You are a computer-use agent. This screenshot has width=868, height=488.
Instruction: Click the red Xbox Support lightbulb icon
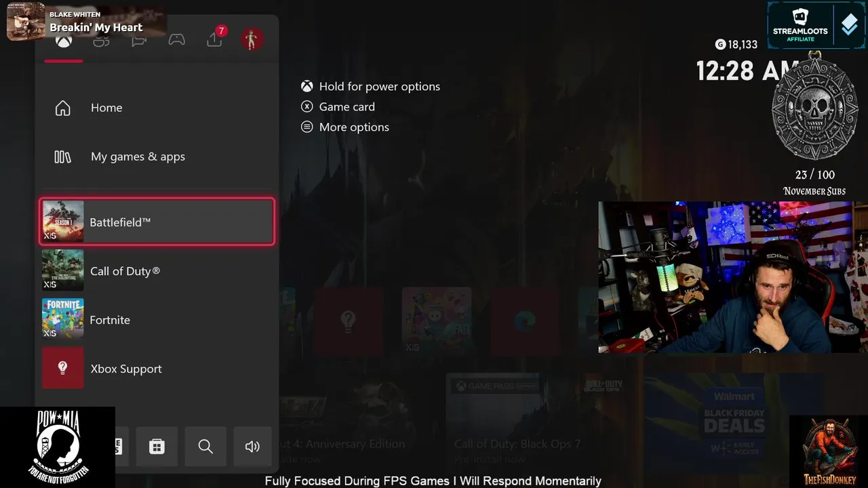(x=63, y=368)
